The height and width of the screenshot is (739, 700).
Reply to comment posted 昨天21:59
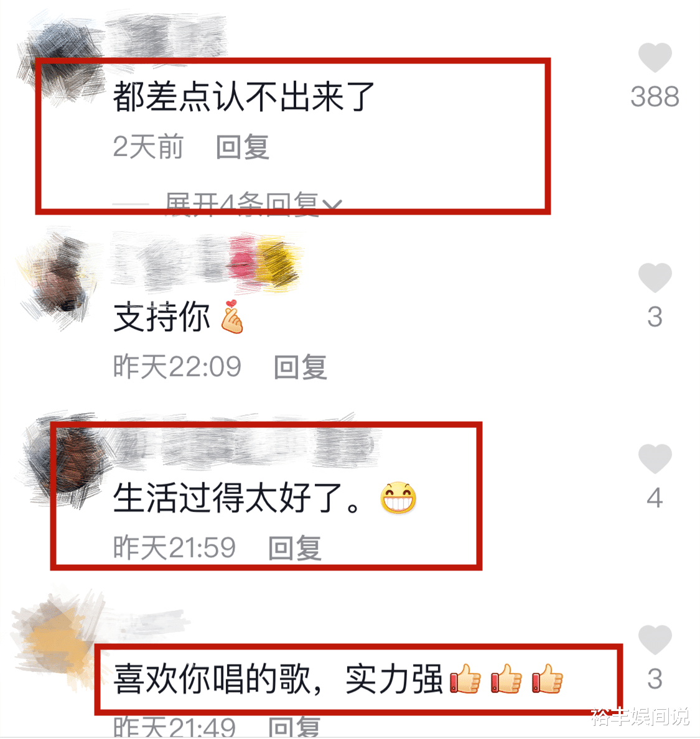pos(294,547)
